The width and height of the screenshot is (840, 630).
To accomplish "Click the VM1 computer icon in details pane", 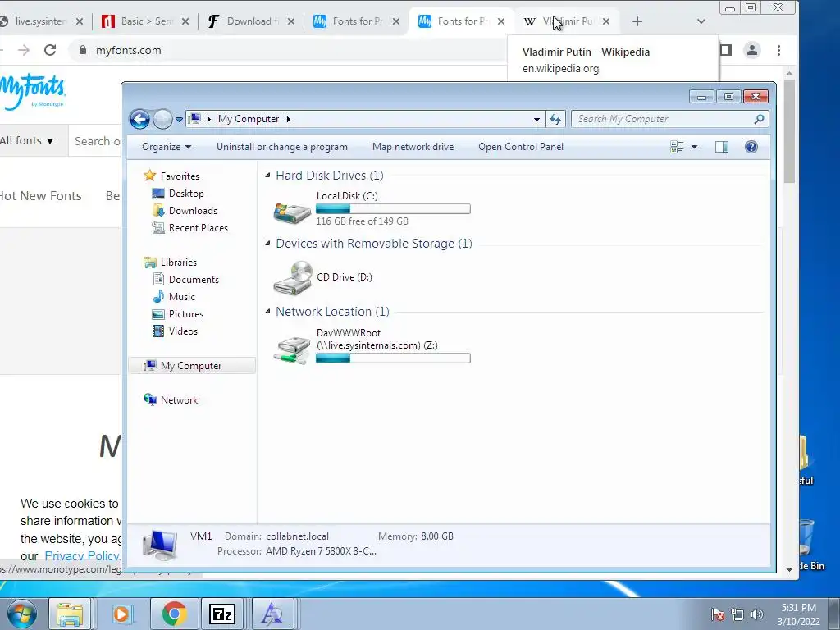I will (x=160, y=546).
